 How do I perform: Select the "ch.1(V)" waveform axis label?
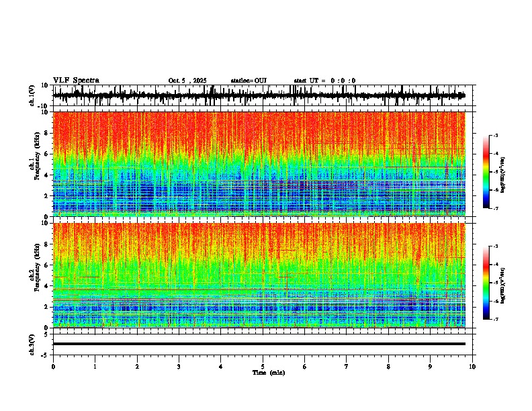[32, 95]
